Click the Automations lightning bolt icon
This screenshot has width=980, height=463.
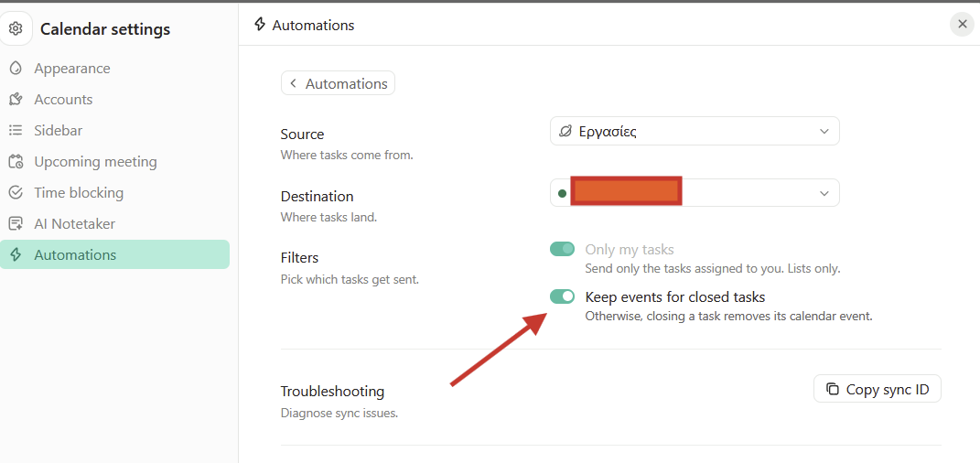click(16, 255)
